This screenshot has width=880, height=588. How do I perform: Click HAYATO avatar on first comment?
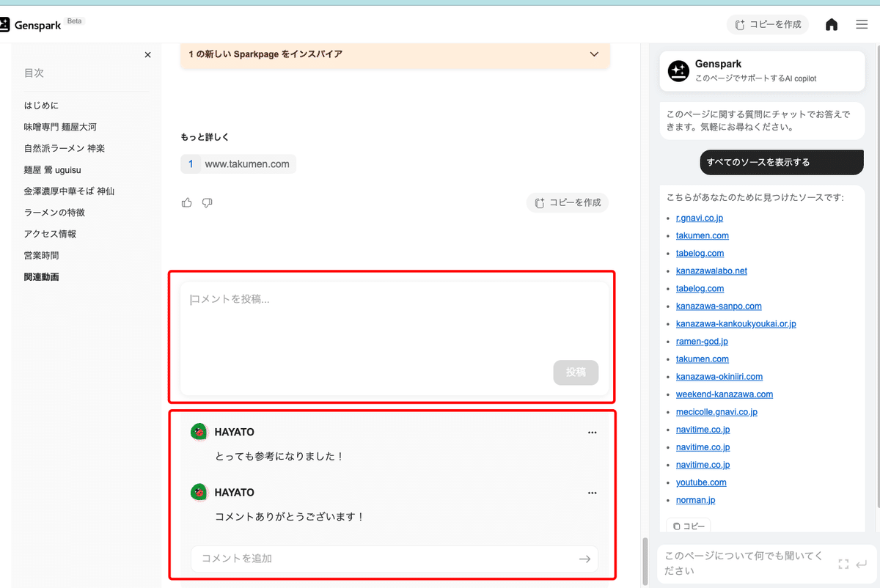pyautogui.click(x=199, y=432)
